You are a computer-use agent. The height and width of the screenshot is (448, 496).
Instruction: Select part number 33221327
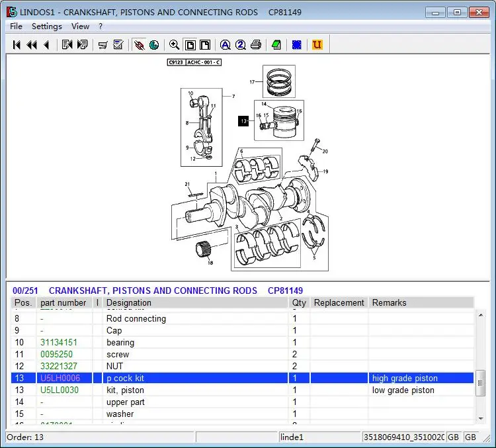coord(59,366)
